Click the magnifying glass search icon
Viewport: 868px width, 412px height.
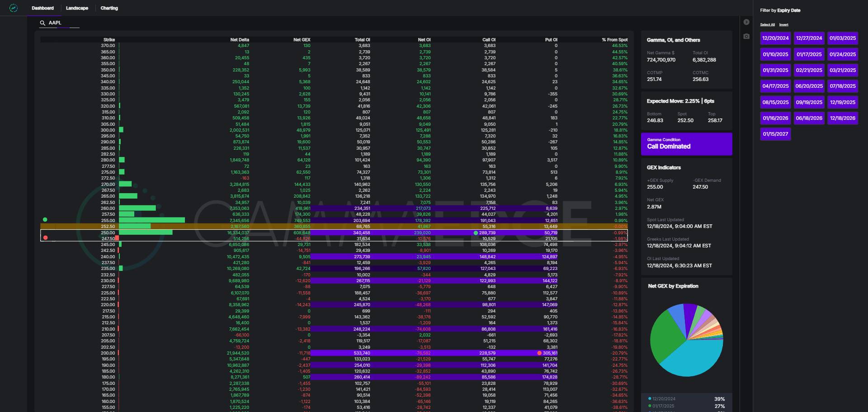(x=42, y=23)
